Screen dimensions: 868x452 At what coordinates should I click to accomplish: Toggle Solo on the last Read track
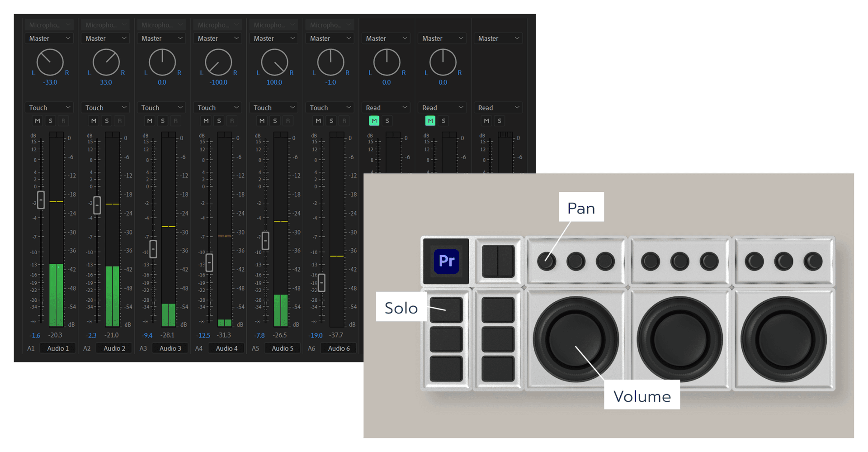coord(499,120)
